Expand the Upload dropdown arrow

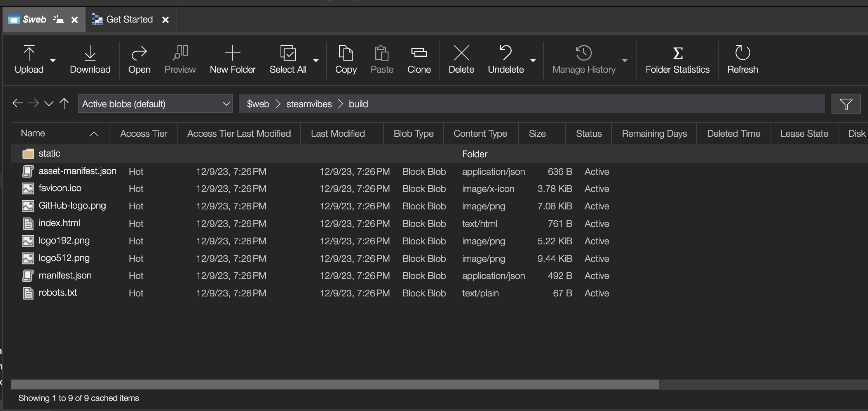[x=53, y=60]
